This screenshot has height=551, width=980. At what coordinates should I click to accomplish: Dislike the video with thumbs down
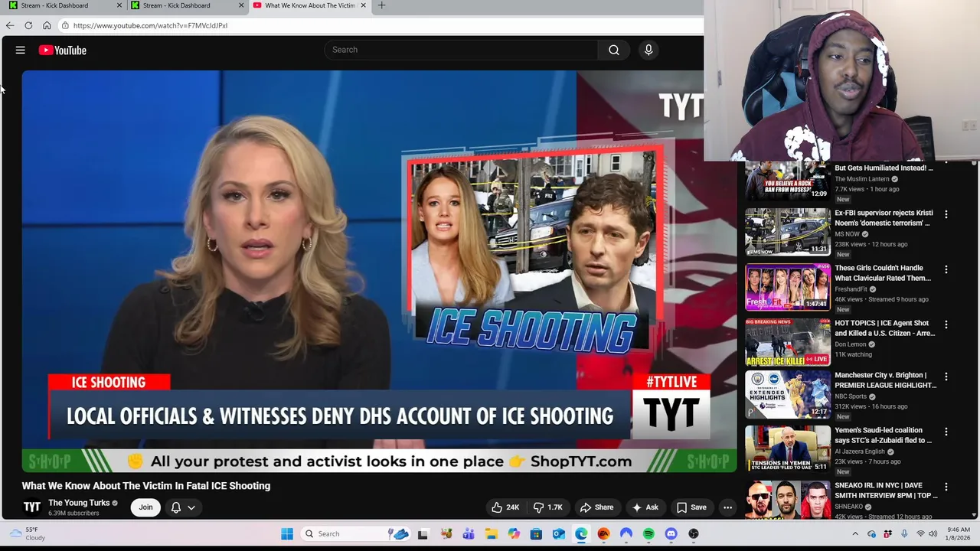pos(548,507)
